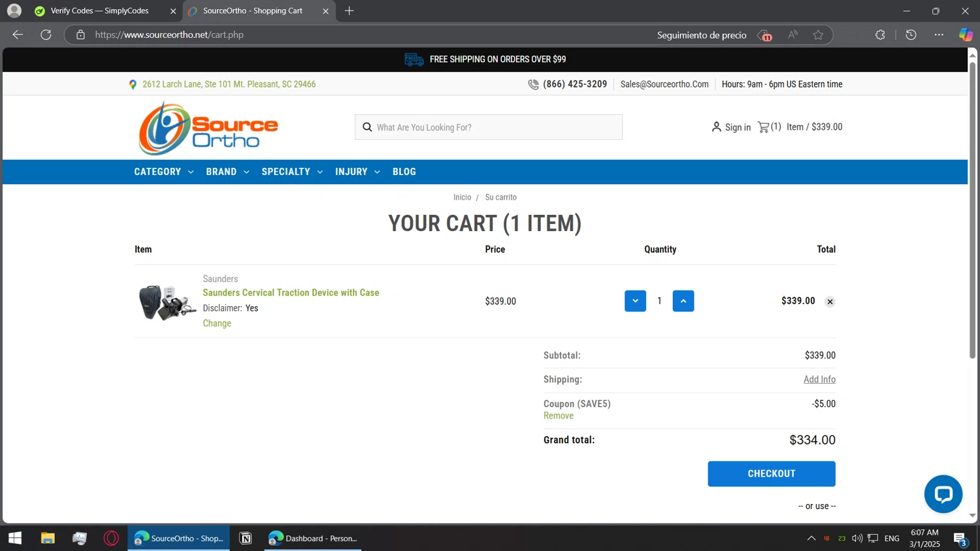Click the shopping cart icon in header
The height and width of the screenshot is (551, 980).
coord(763,127)
